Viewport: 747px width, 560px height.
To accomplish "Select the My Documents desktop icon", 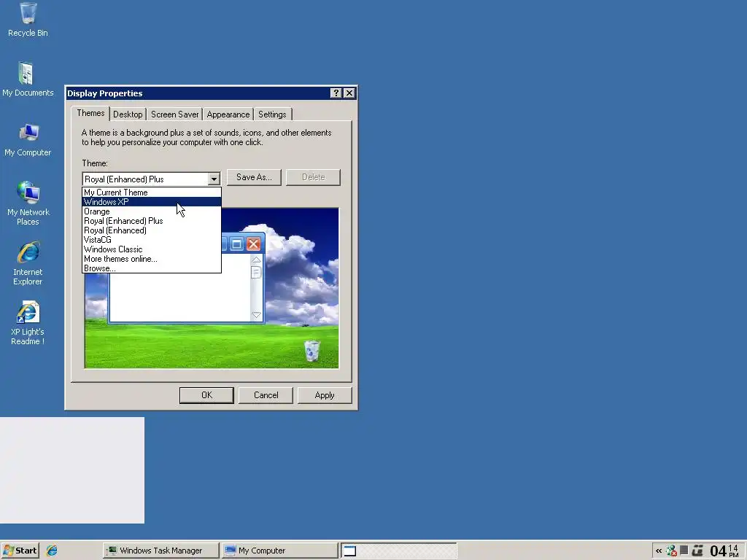I will (x=28, y=79).
